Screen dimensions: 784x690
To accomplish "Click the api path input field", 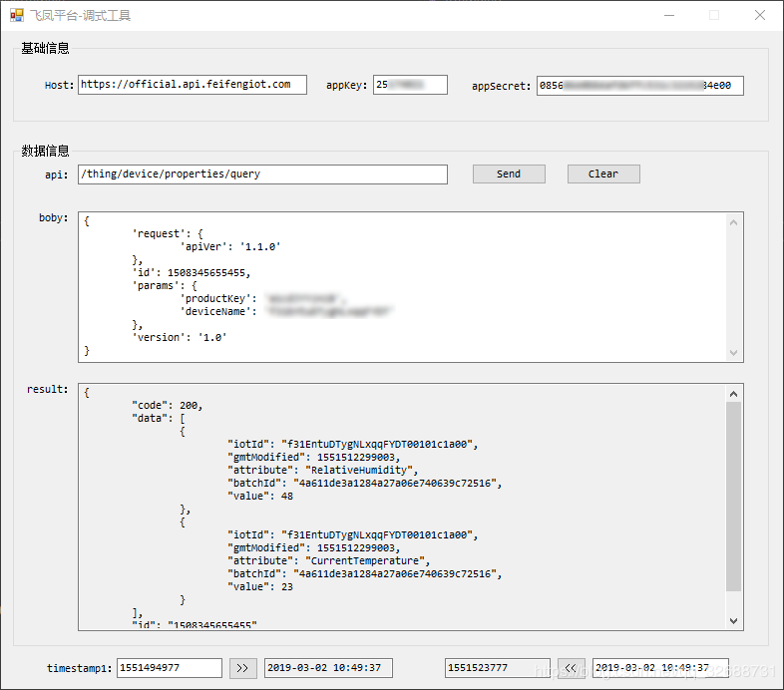I will (262, 174).
